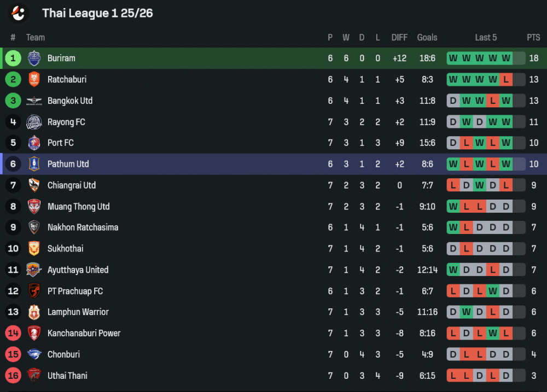This screenshot has height=392, width=547.
Task: Open the Chiangrai Utd team link
Action: coord(71,185)
